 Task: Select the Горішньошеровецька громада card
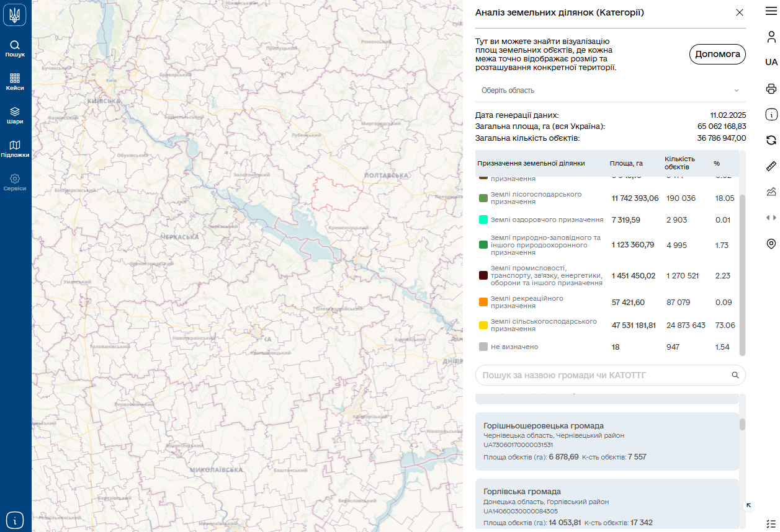pyautogui.click(x=607, y=441)
